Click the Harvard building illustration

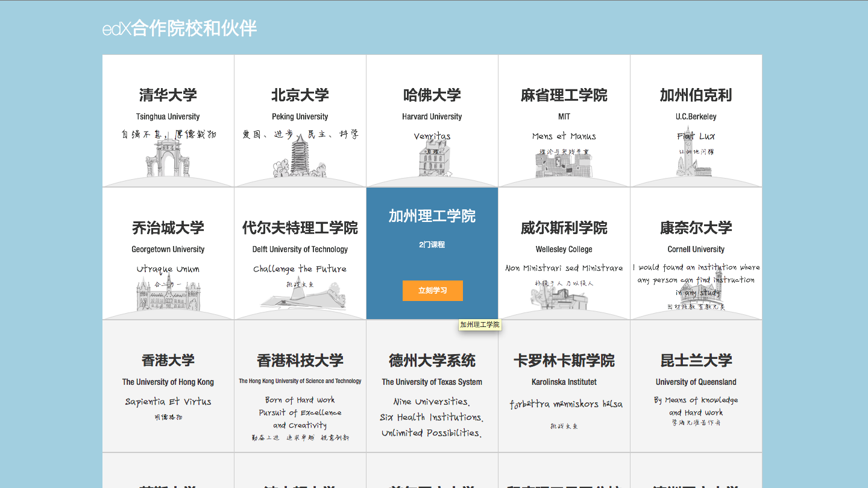(x=435, y=159)
